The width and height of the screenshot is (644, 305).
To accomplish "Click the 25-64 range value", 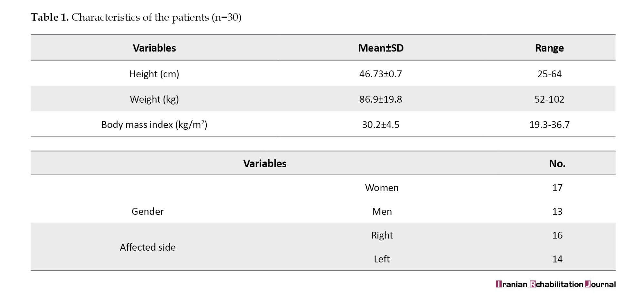I will pyautogui.click(x=549, y=74).
